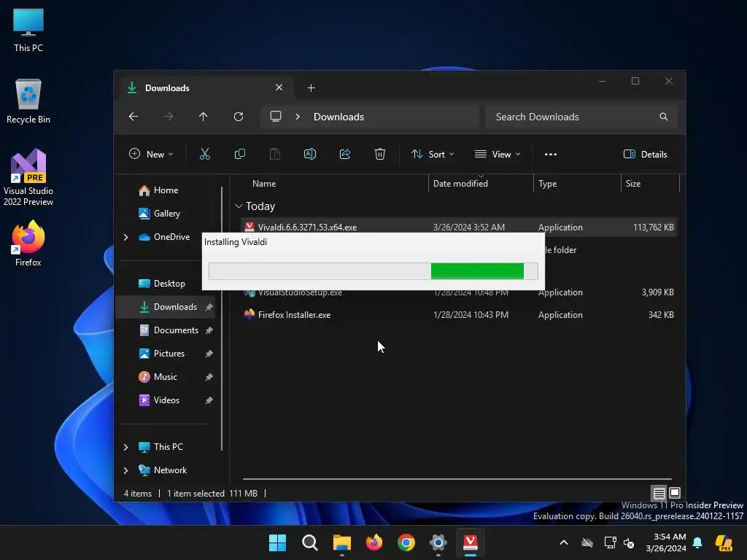
Task: Collapse the Today group
Action: coord(239,206)
